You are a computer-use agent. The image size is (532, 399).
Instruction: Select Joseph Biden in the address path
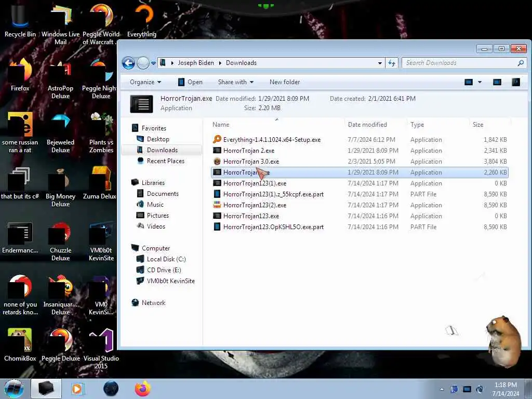(x=196, y=63)
